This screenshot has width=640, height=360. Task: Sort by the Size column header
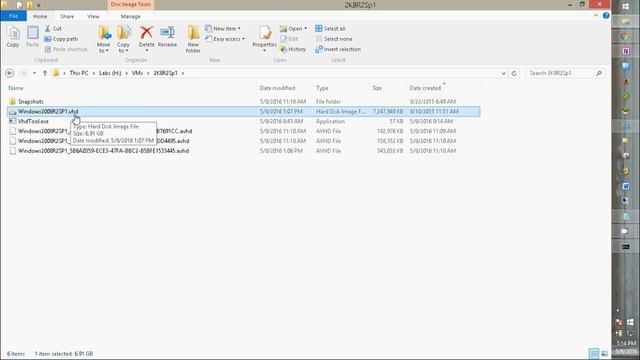click(x=377, y=88)
